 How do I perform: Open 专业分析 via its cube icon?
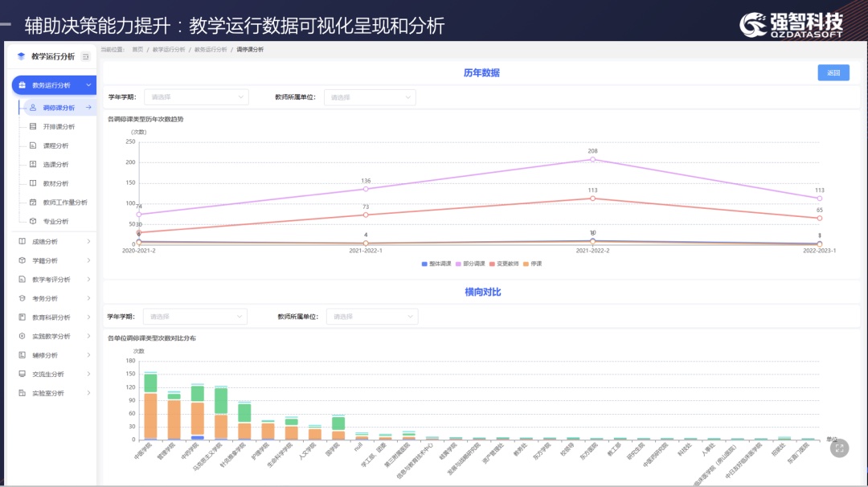33,221
